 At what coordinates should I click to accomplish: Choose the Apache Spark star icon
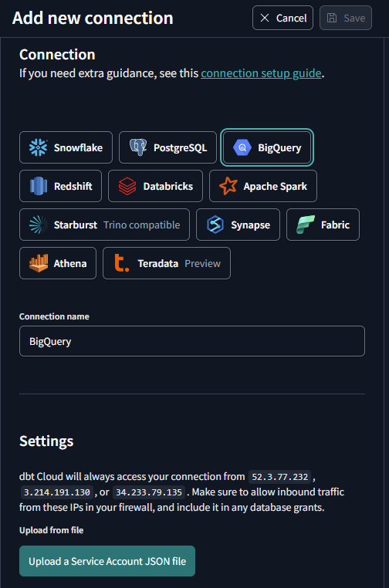pyautogui.click(x=228, y=186)
